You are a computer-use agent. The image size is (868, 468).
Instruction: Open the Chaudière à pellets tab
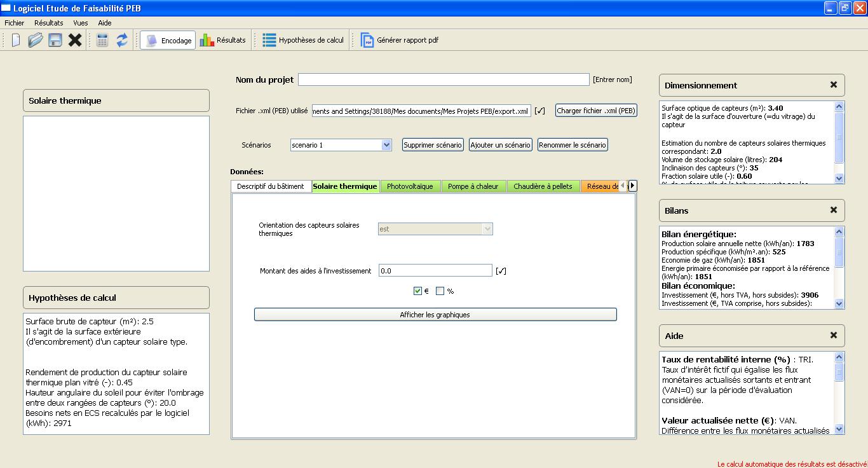(543, 186)
